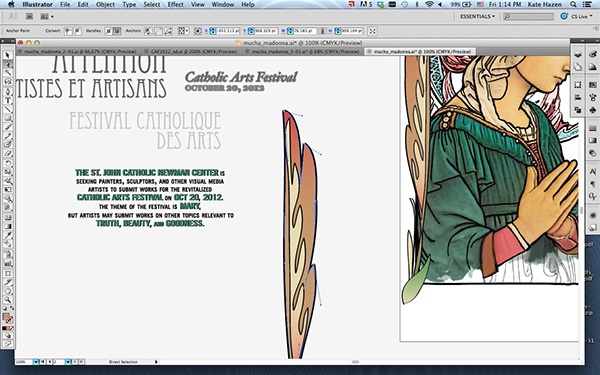Select the Eraser tool
600x375 pixels.
pyautogui.click(x=8, y=153)
